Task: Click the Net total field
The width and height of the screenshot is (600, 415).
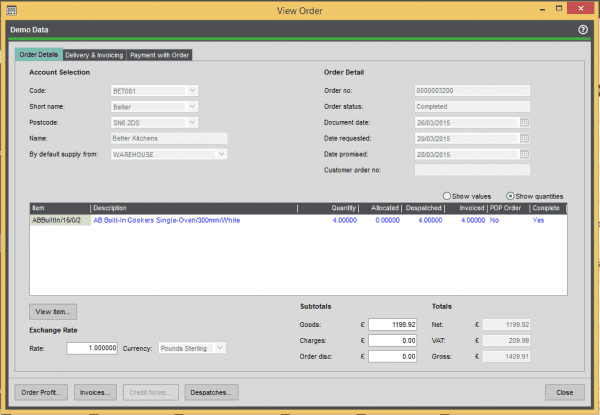Action: tap(506, 324)
